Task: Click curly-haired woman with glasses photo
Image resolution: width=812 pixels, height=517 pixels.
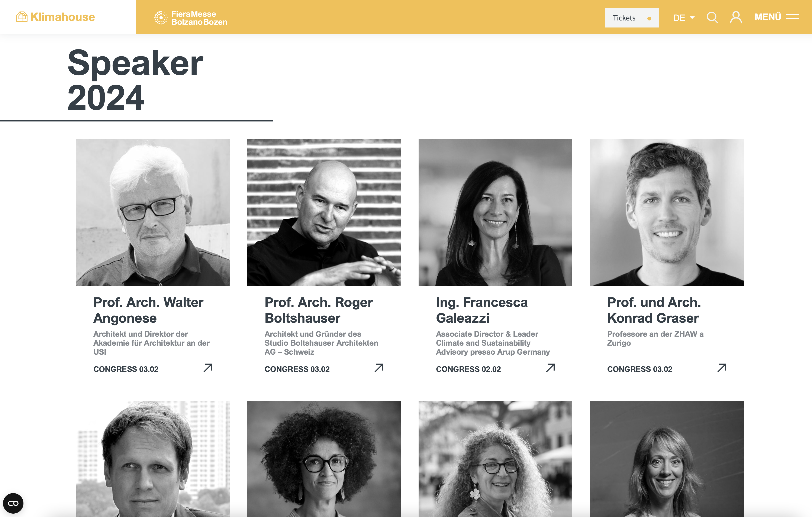Action: [x=324, y=459]
